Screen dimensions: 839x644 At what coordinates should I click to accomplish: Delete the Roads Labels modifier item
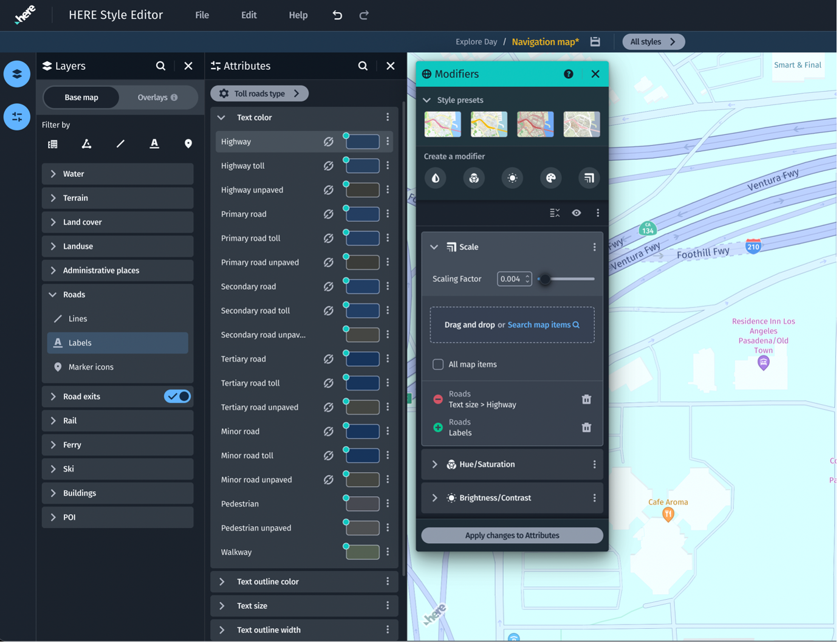tap(586, 428)
